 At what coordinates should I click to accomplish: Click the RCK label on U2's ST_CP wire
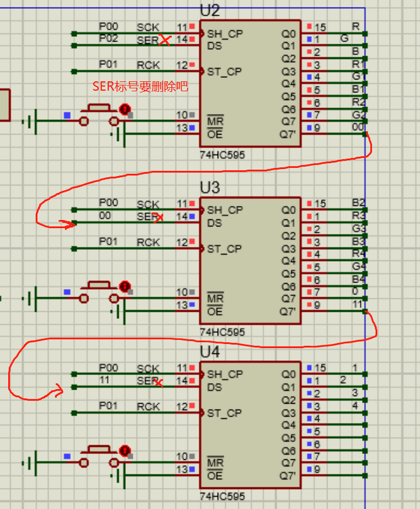pyautogui.click(x=149, y=66)
